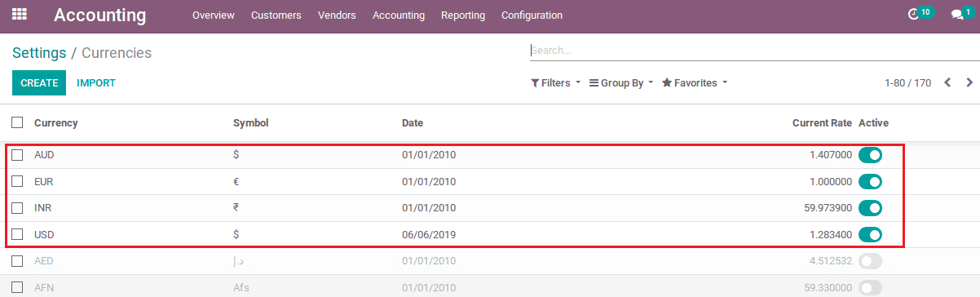Viewport: 980px width, 297px height.
Task: Open the AUD currency record
Action: pos(44,155)
